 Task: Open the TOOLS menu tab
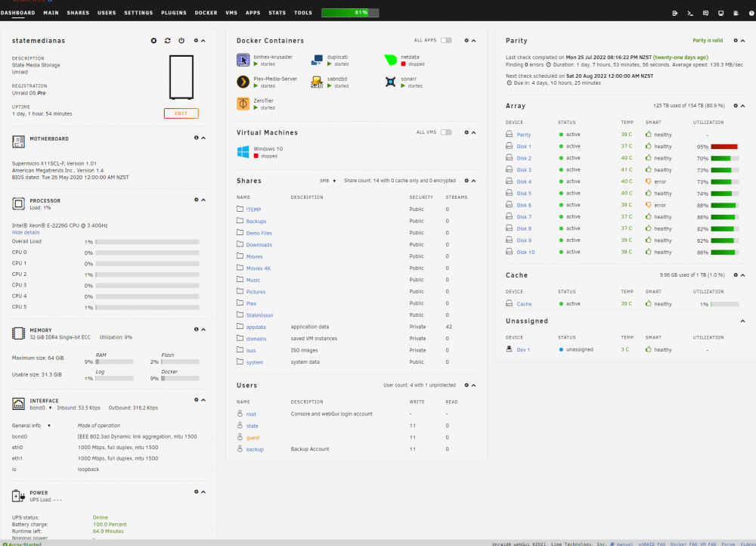(x=303, y=13)
